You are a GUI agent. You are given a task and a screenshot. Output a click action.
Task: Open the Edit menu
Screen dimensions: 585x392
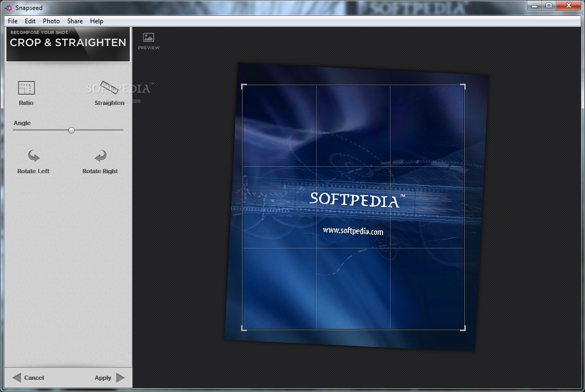[x=30, y=21]
